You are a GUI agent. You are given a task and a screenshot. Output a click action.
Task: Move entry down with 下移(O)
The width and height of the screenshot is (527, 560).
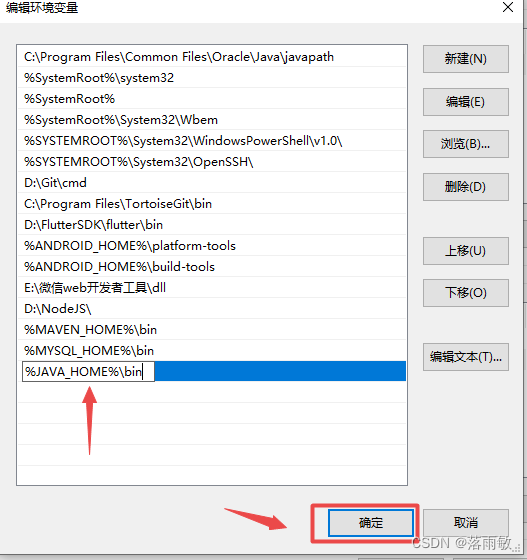[x=466, y=293]
